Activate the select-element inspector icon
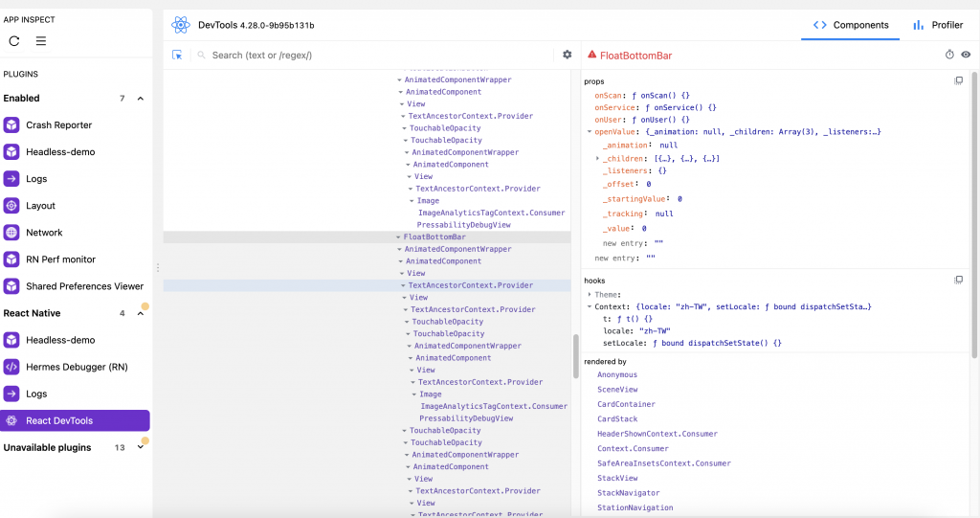Image resolution: width=980 pixels, height=518 pixels. pyautogui.click(x=177, y=55)
